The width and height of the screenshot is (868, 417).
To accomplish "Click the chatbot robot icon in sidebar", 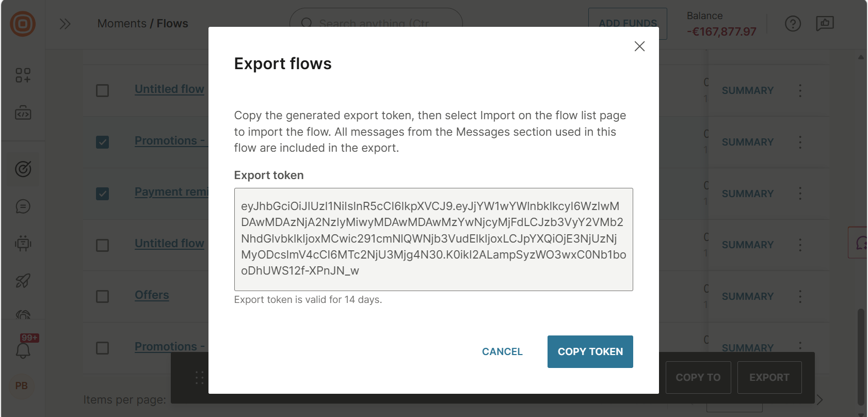I will pyautogui.click(x=23, y=244).
